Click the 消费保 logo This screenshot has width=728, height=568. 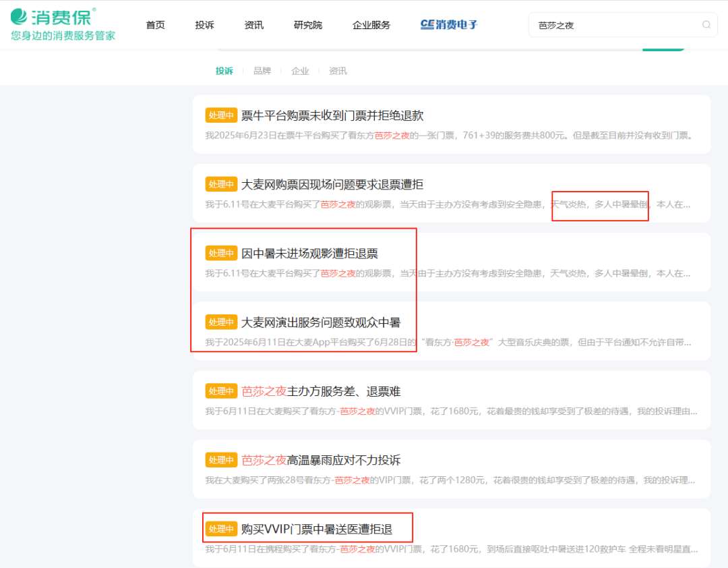(x=53, y=17)
